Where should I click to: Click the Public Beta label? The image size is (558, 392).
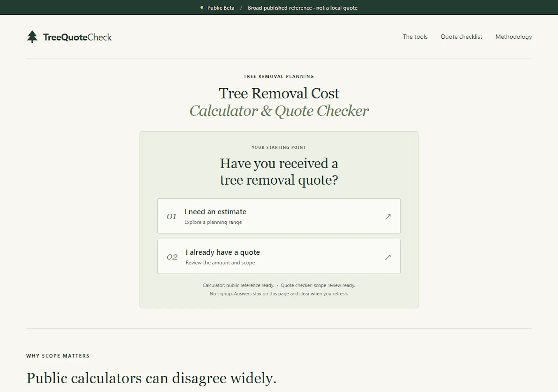click(221, 8)
